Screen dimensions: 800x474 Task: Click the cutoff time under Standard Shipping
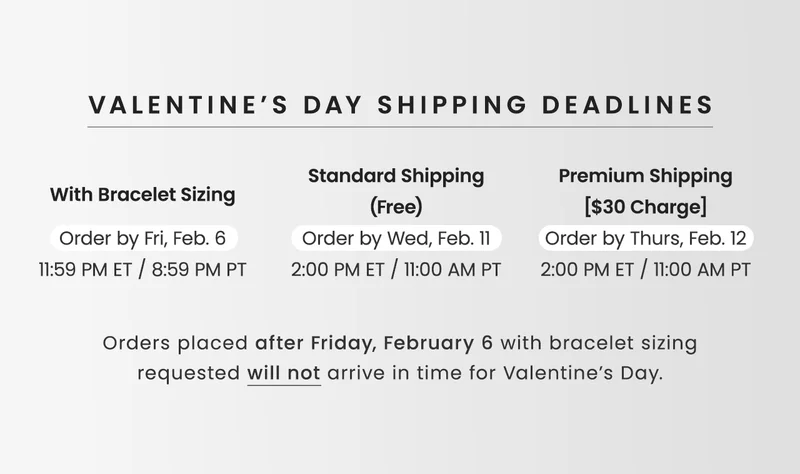pos(396,270)
